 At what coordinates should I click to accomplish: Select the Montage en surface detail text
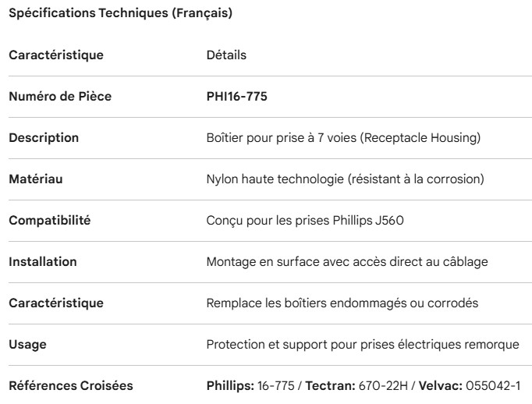click(x=347, y=262)
